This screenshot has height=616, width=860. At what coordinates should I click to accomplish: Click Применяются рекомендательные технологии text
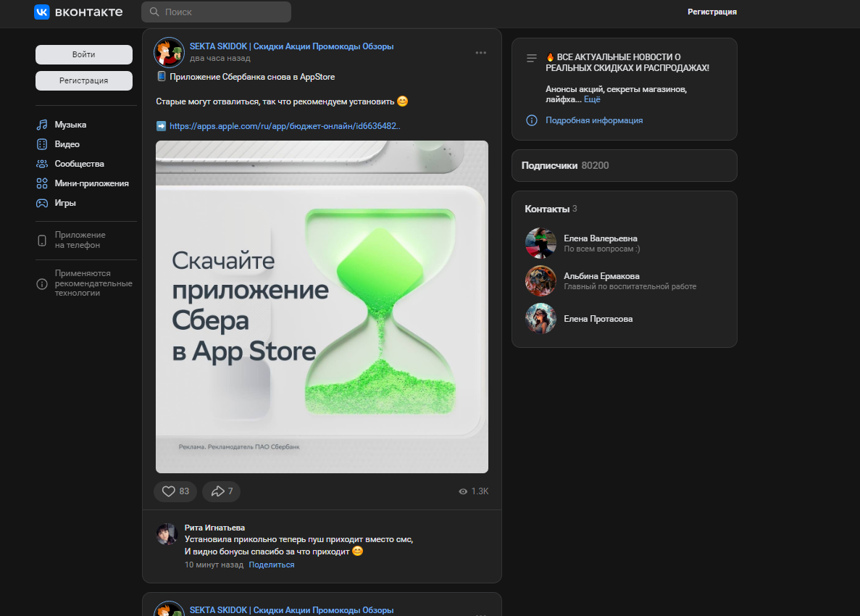[93, 283]
